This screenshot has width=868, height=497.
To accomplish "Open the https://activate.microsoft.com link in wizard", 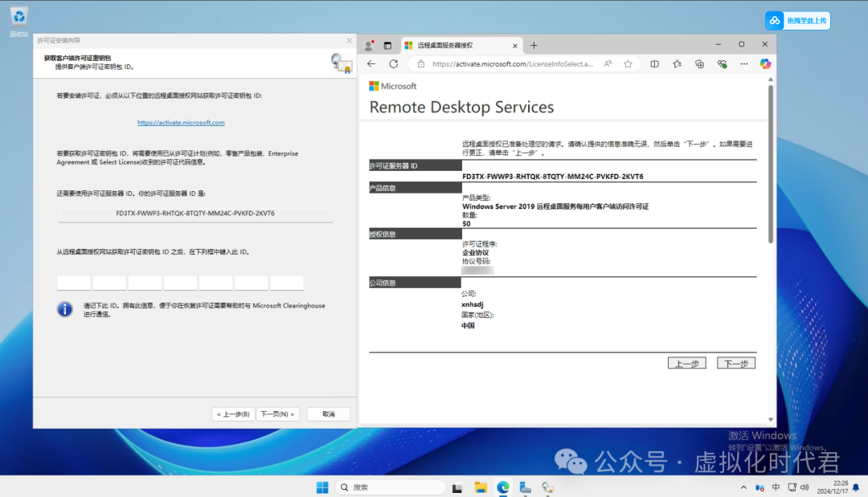I will (x=181, y=123).
